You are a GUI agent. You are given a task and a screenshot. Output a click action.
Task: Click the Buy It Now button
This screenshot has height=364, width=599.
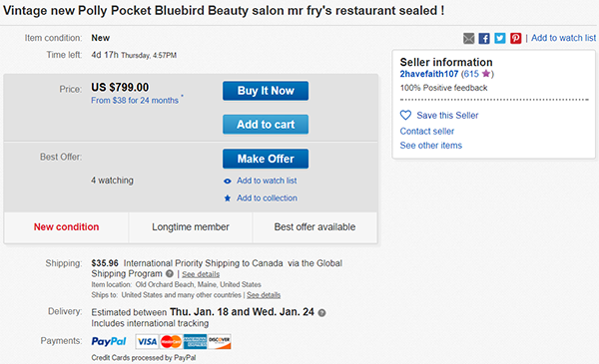pos(266,91)
